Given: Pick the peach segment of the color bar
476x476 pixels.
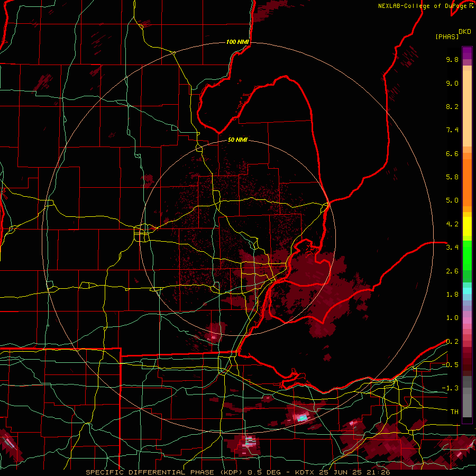Looking at the screenshot, I should pyautogui.click(x=467, y=106).
